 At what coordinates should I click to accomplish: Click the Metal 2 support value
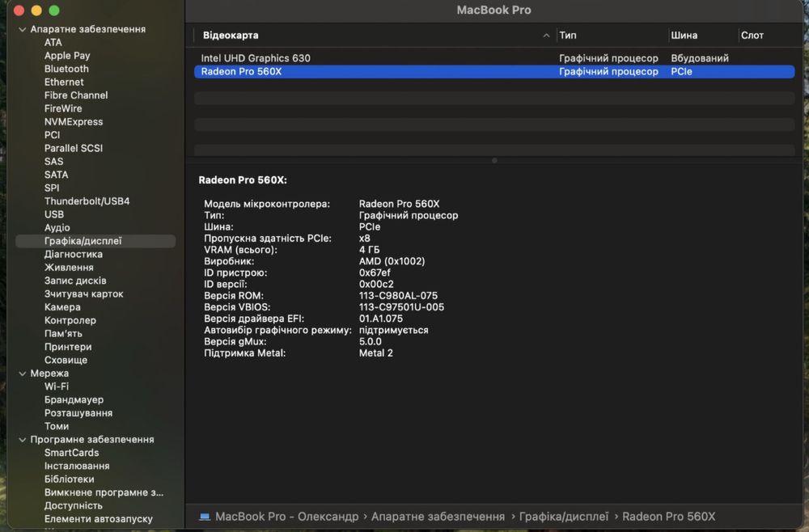click(375, 353)
